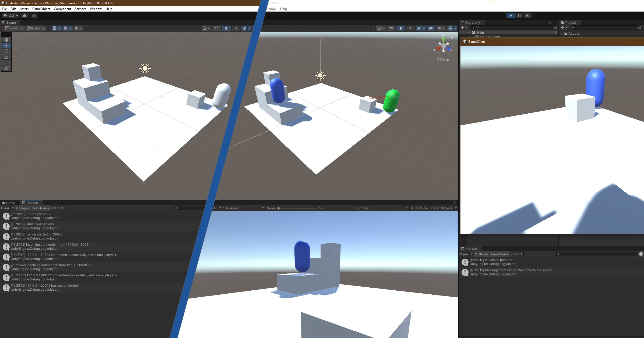Open Scene view three-dot options menu
The height and width of the screenshot is (338, 644).
455,22
